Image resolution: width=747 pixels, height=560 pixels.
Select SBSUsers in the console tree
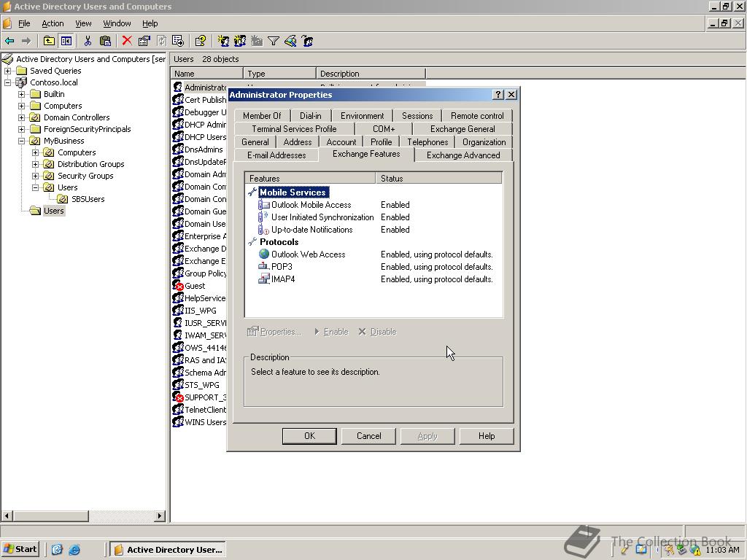(x=88, y=199)
